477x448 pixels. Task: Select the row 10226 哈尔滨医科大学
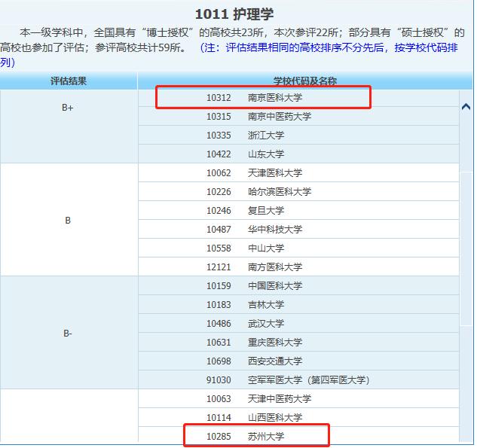pyautogui.click(x=298, y=192)
